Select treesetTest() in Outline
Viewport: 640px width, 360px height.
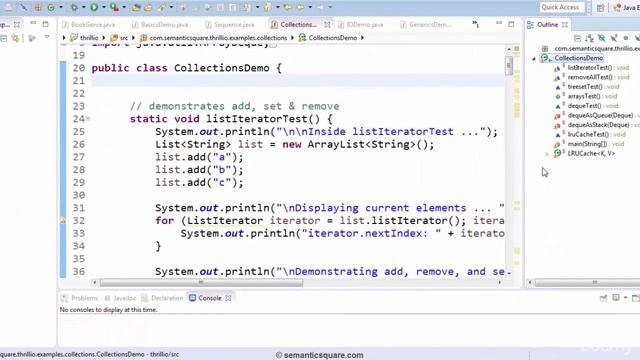[x=585, y=87]
